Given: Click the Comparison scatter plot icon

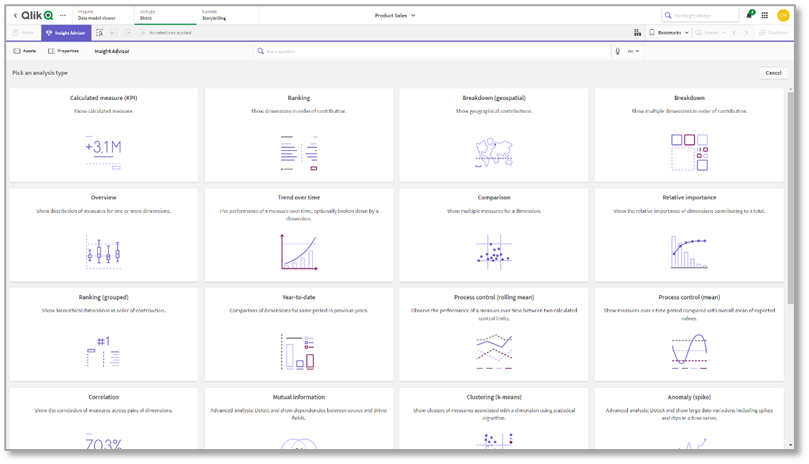Looking at the screenshot, I should coord(494,252).
